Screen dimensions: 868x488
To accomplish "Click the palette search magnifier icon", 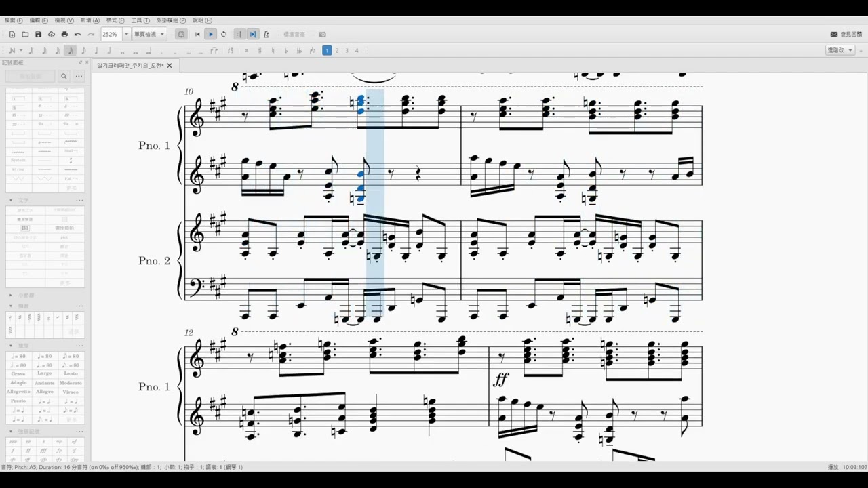I will point(64,77).
